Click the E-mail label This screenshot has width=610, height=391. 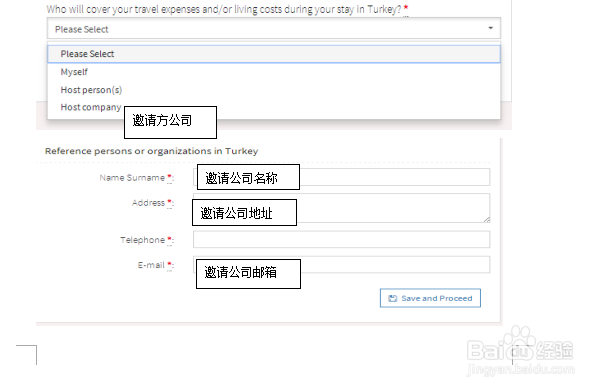[x=151, y=265]
